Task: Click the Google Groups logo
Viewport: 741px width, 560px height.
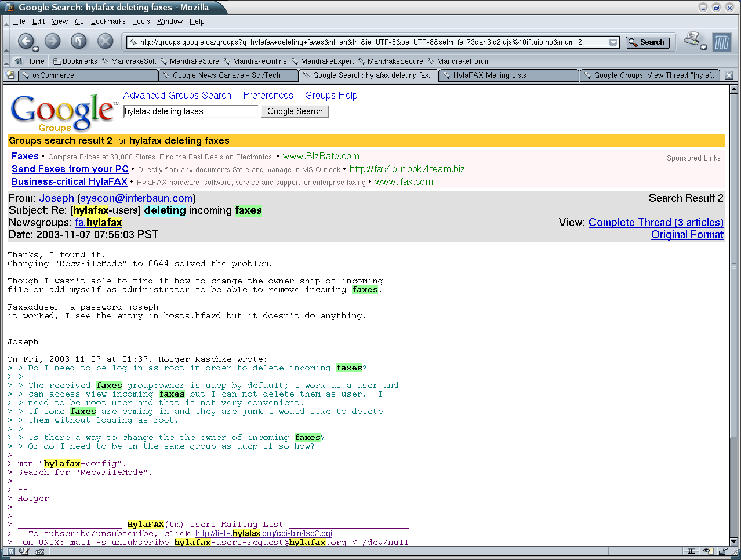Action: (64, 112)
